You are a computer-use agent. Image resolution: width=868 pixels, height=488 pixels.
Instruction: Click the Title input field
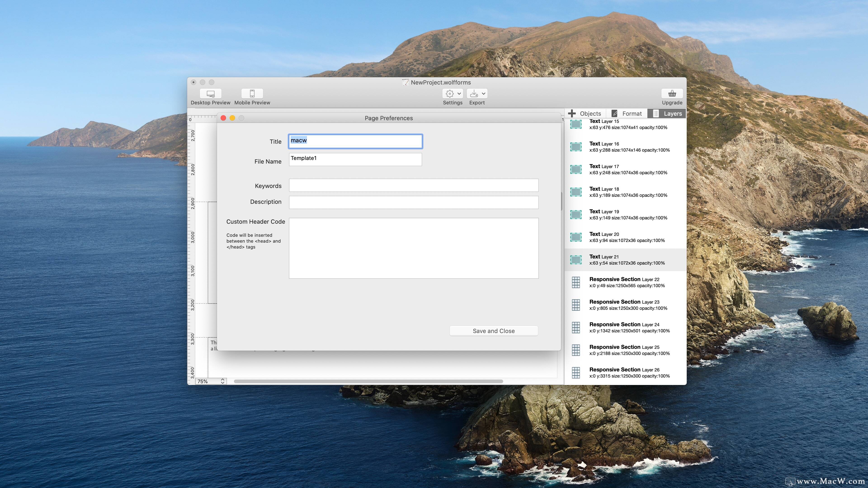(356, 141)
